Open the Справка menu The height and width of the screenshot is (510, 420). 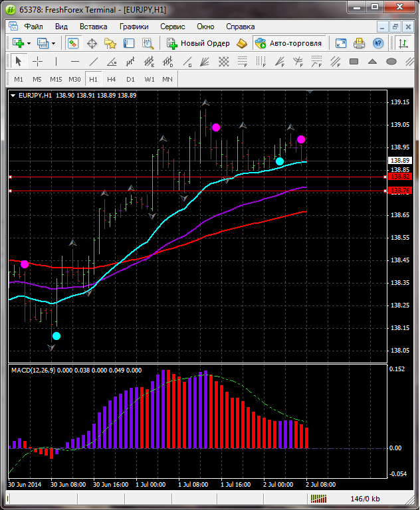(x=241, y=27)
